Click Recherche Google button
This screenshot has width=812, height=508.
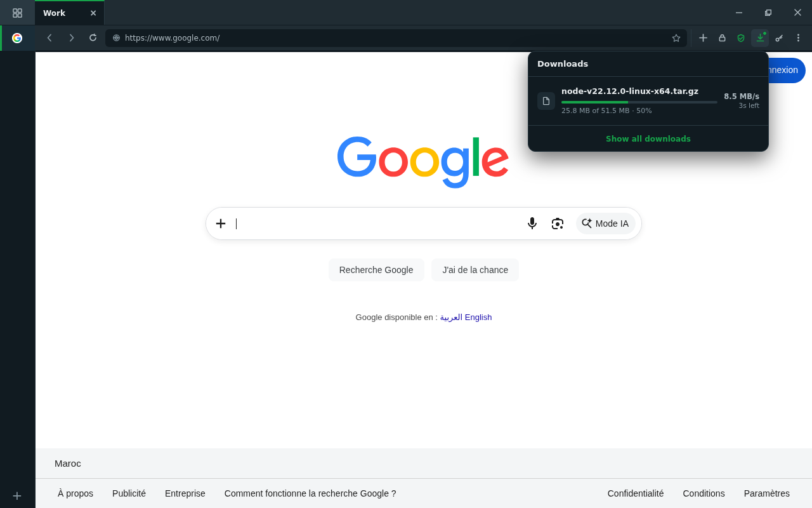point(376,270)
